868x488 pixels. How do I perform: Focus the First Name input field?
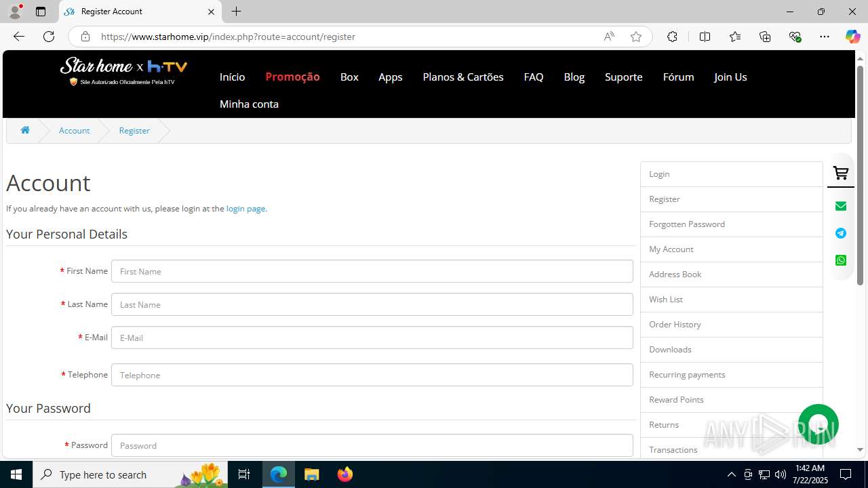point(372,271)
